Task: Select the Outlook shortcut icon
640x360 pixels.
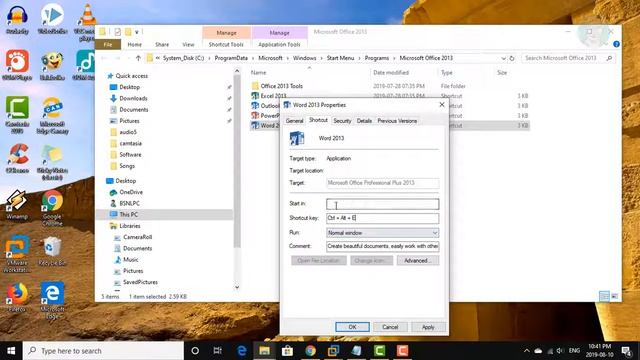Action: tap(255, 106)
